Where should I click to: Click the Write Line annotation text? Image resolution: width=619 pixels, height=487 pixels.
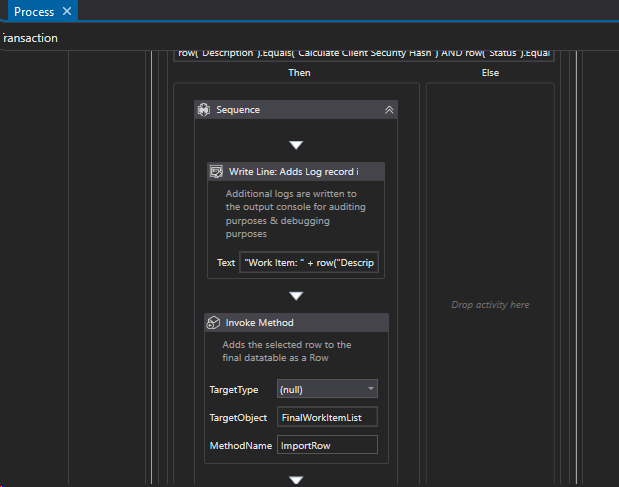pyautogui.click(x=295, y=214)
